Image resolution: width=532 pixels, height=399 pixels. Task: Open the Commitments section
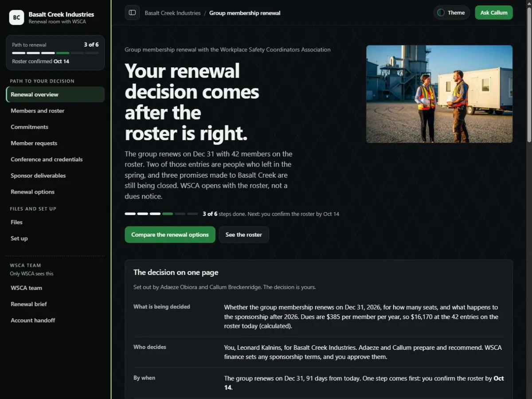click(55, 127)
